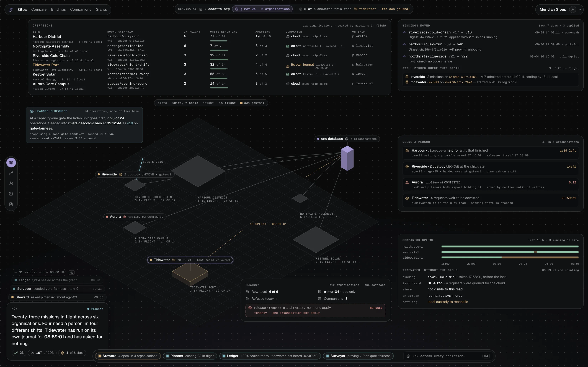Open the network graph icon in the side rail
Image resolution: width=588 pixels, height=367 pixels.
pos(11,183)
